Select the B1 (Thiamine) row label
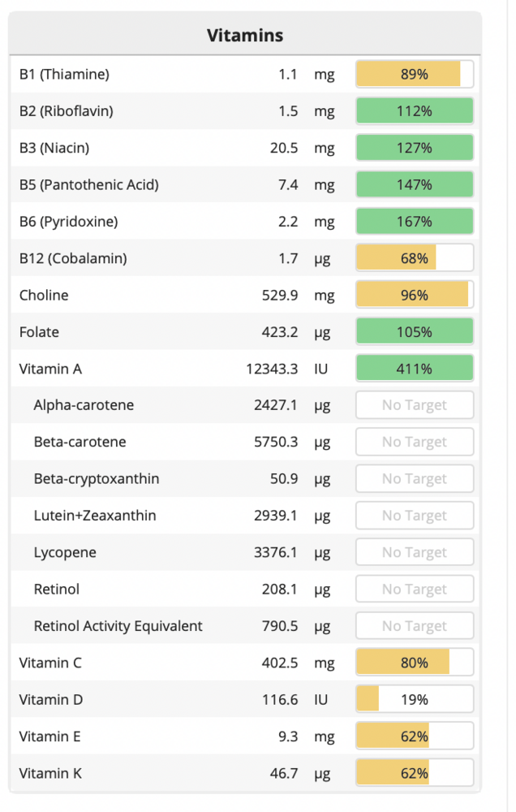This screenshot has height=812, width=516. click(x=64, y=74)
